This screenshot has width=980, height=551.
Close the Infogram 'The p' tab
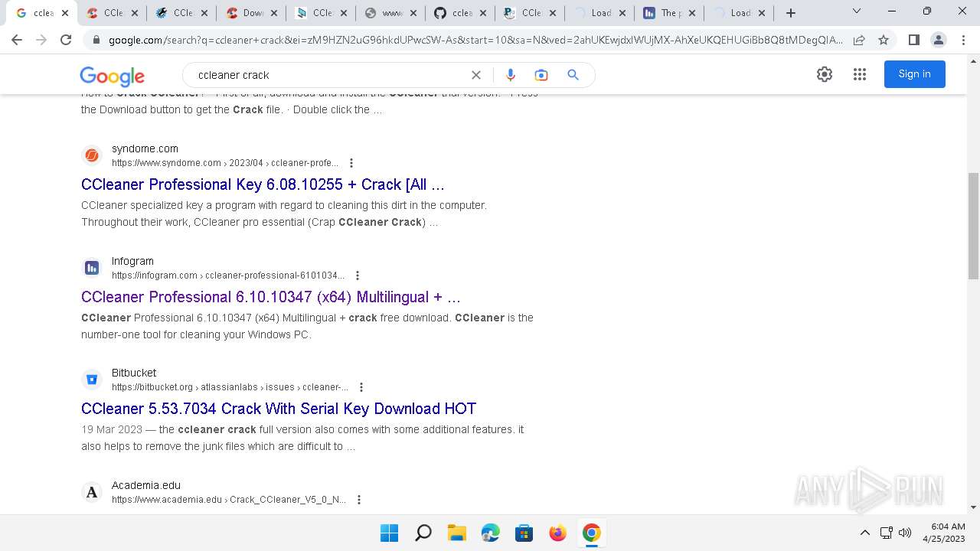(692, 13)
